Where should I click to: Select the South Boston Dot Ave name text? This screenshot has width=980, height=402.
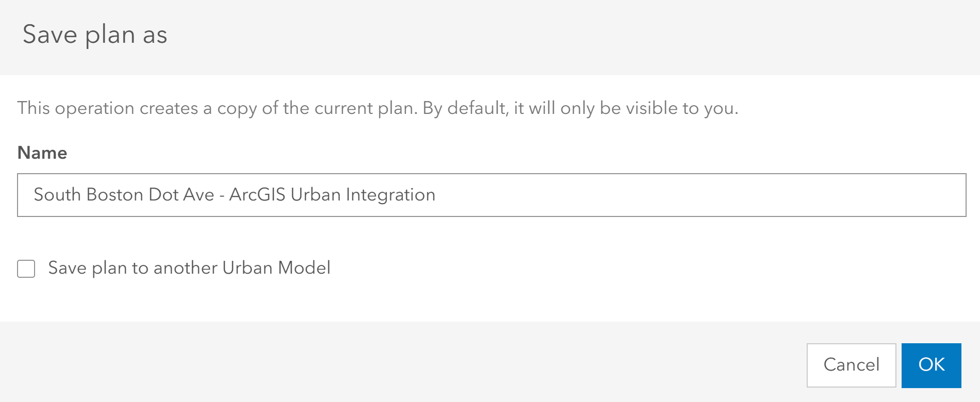(x=235, y=195)
